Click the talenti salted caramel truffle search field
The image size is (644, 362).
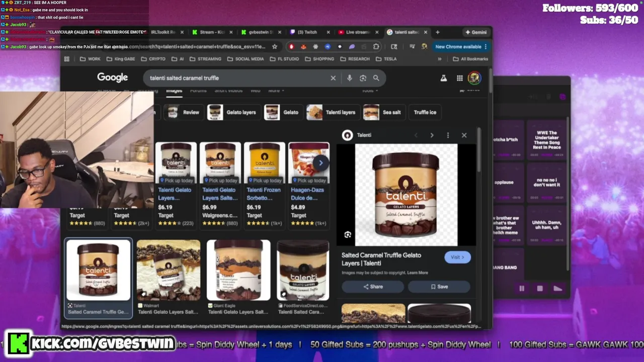tap(236, 78)
